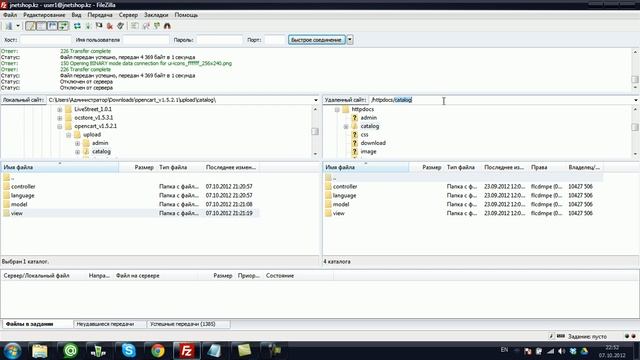Select remote language folder row

coord(463,196)
